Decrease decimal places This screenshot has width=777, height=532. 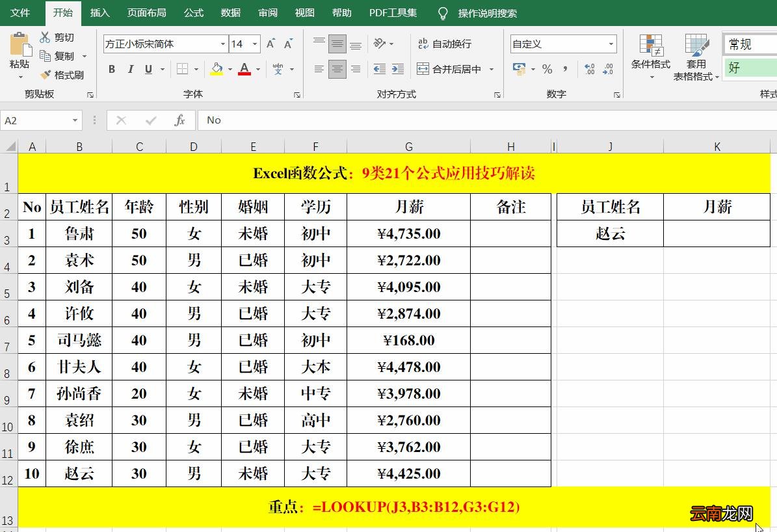click(608, 69)
